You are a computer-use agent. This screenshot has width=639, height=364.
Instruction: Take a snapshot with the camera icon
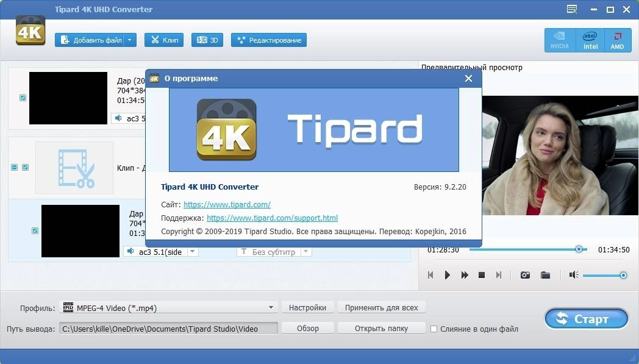click(526, 275)
